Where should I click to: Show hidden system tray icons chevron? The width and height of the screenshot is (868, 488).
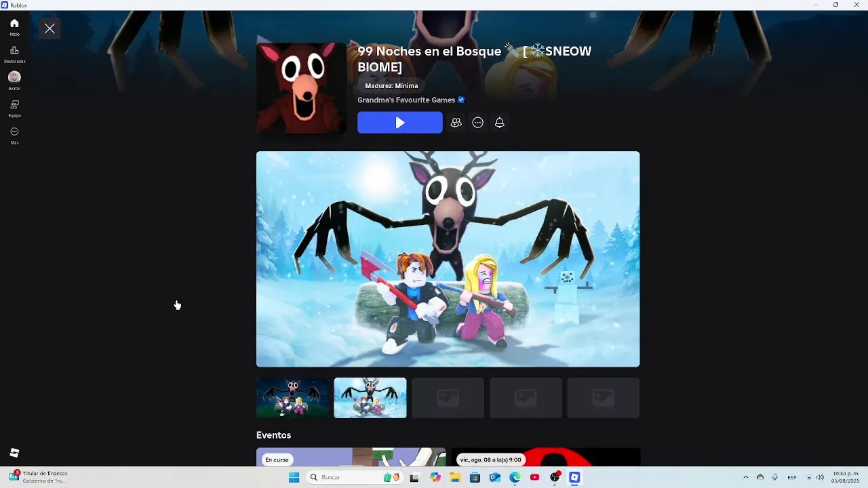pyautogui.click(x=746, y=477)
